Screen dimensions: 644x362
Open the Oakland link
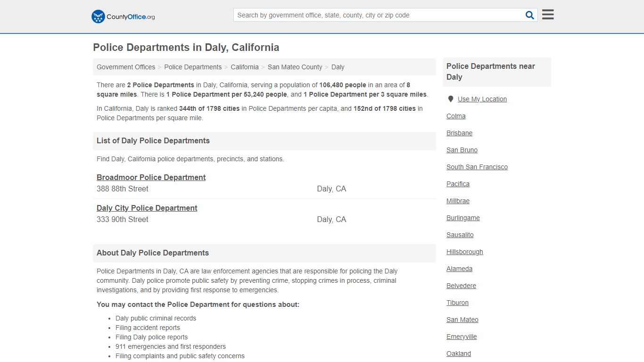459,354
